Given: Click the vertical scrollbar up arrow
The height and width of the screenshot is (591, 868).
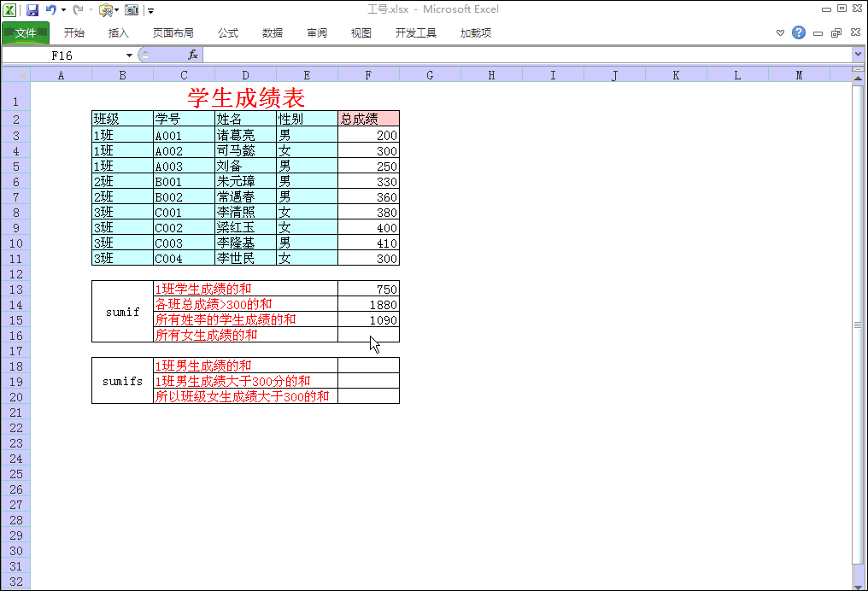Looking at the screenshot, I should tap(858, 79).
